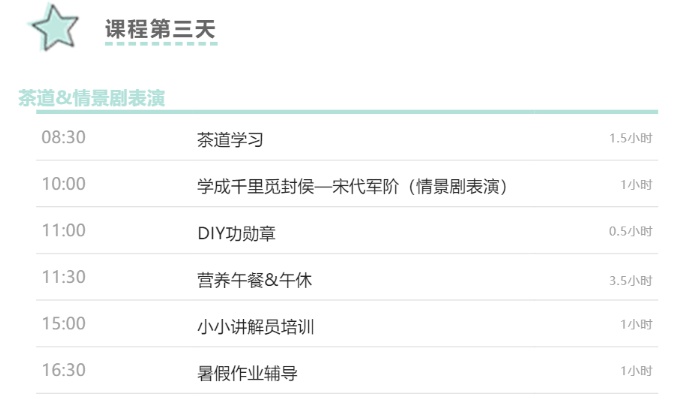Viewport: 695px width, 401px height.
Task: Click the 0.5小时 duration label
Action: point(630,232)
